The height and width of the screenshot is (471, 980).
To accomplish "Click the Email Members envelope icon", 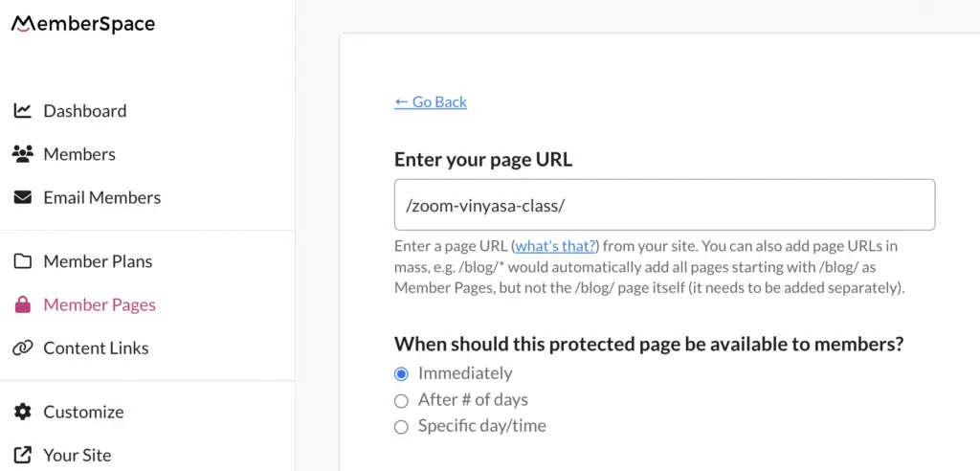I will [x=23, y=197].
